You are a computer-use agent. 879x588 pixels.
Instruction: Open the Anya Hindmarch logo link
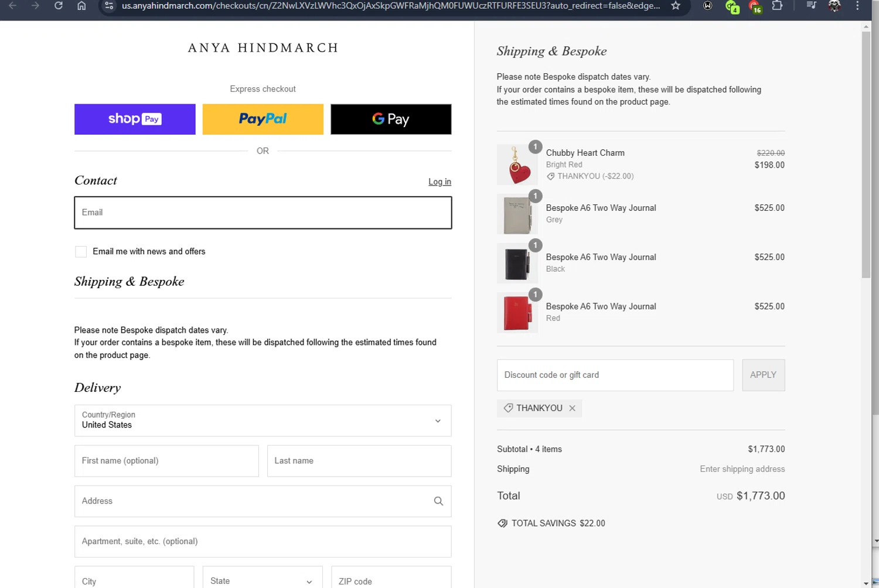coord(263,48)
